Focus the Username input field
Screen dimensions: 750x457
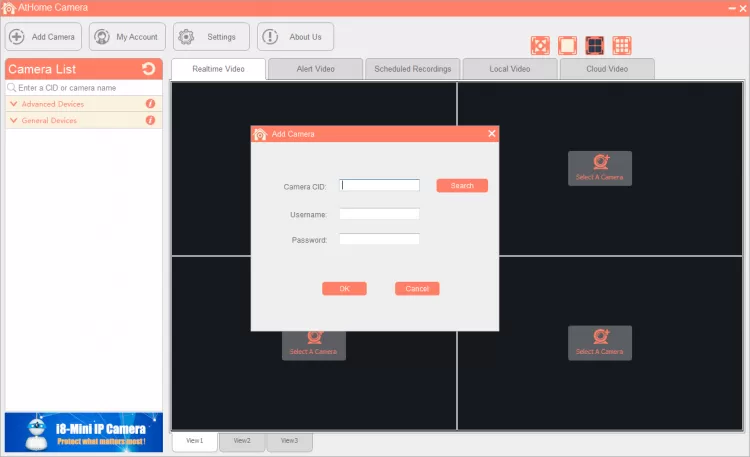(379, 214)
